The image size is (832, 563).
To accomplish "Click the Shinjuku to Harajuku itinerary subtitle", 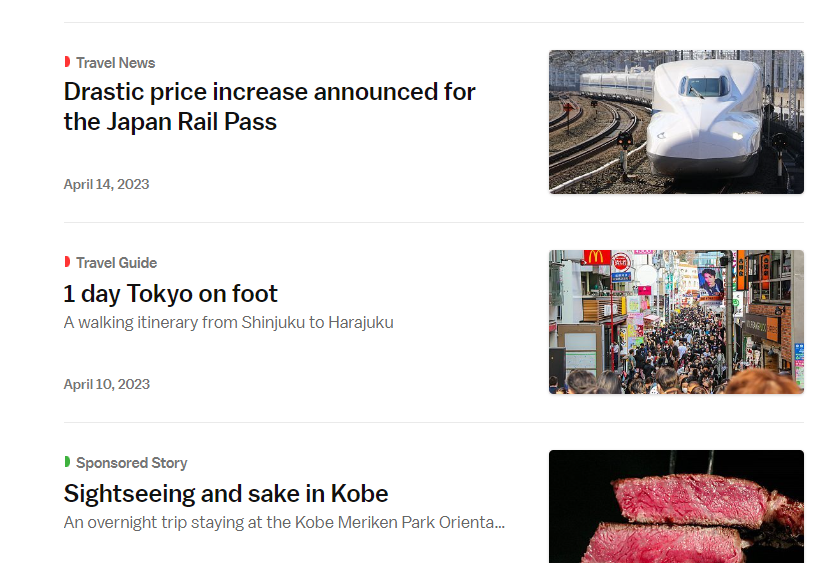I will pos(228,323).
